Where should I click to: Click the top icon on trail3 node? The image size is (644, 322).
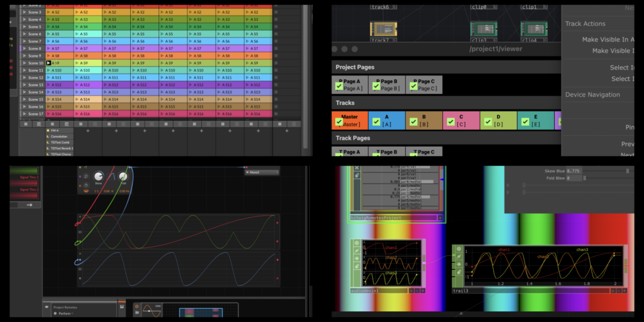click(458, 249)
